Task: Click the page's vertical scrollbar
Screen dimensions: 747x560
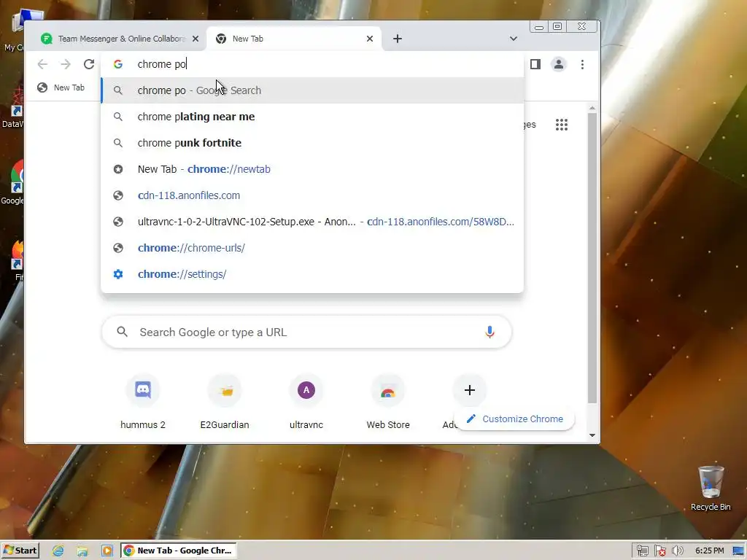Action: tap(592, 257)
